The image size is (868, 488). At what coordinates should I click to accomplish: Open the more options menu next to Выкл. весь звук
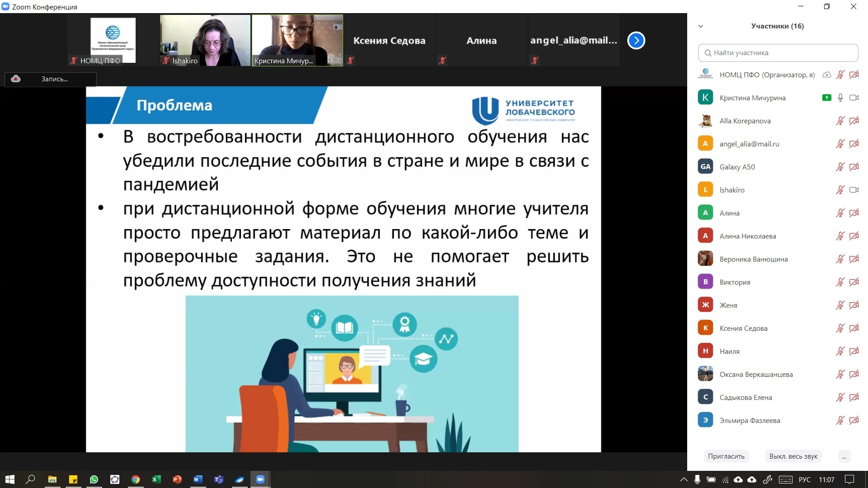click(x=844, y=456)
